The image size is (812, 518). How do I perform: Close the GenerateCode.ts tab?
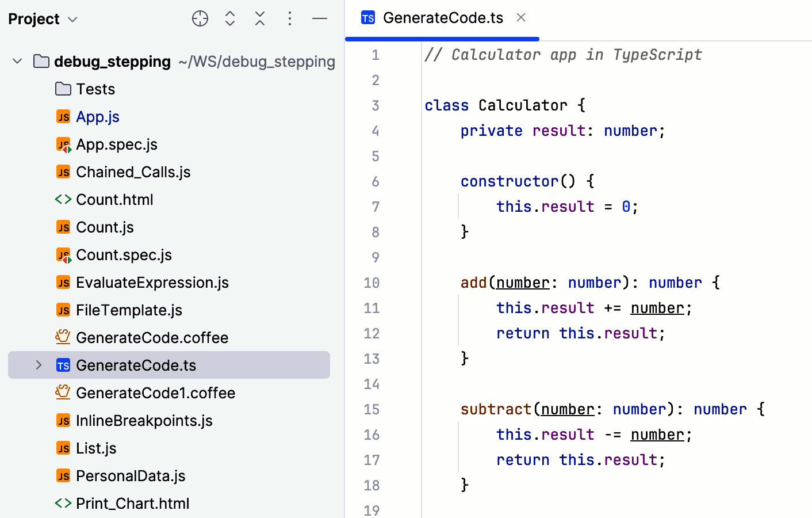point(520,18)
